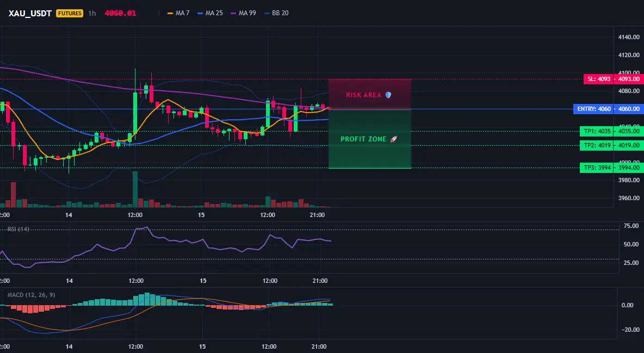This screenshot has width=644, height=353.
Task: Click 3980.00 on the price axis
Action: pyautogui.click(x=629, y=180)
